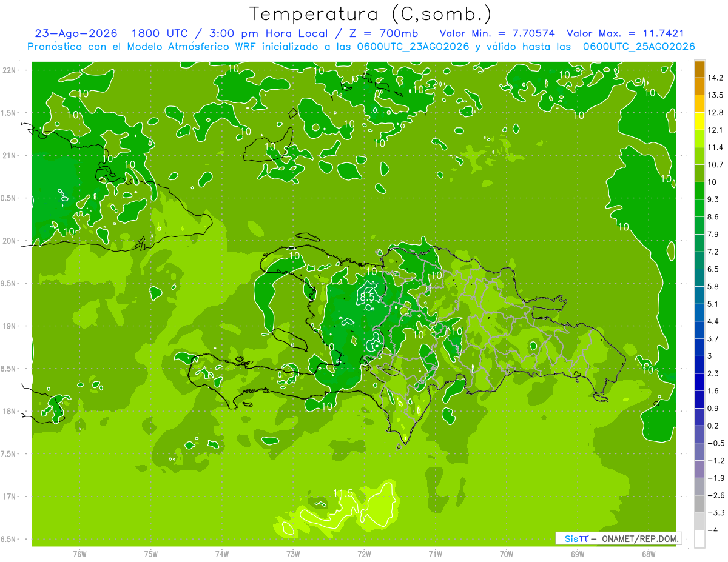Click the "0.2" colorbar scale value
This screenshot has height=562, width=728.
coord(713,426)
